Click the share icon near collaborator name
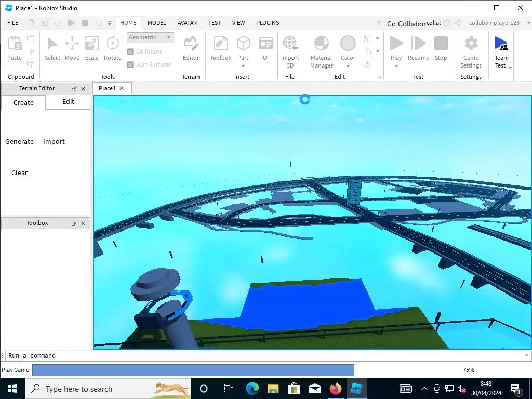532x399 pixels. (457, 23)
